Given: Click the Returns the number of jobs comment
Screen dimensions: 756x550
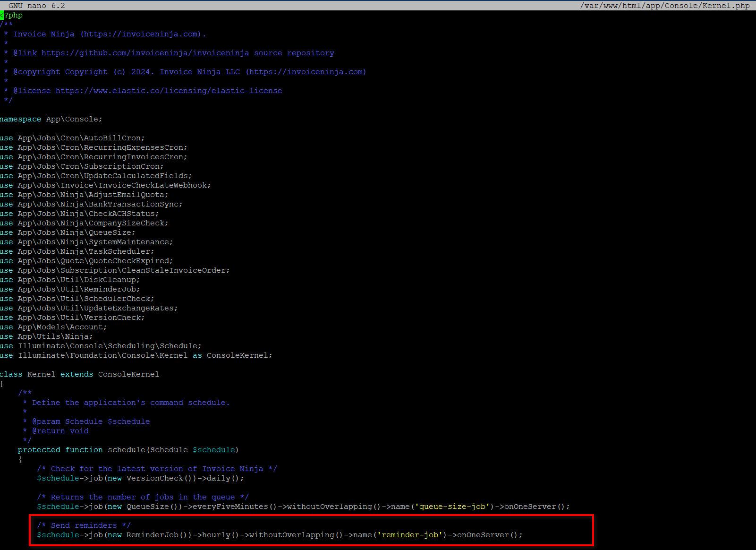Looking at the screenshot, I should click(x=143, y=497).
